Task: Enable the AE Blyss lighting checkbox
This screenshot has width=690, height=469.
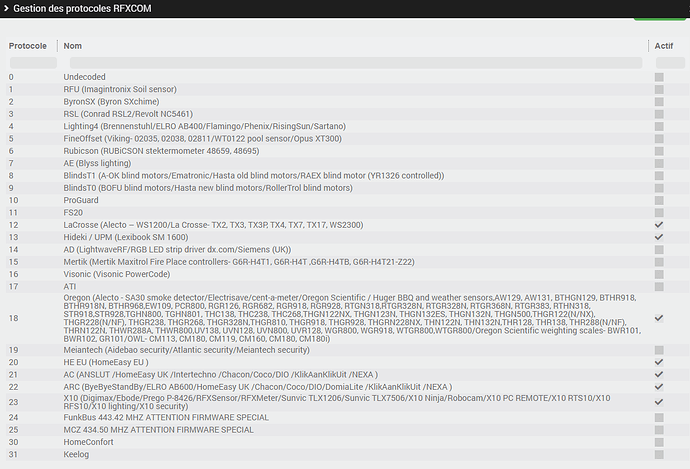Action: (x=658, y=163)
